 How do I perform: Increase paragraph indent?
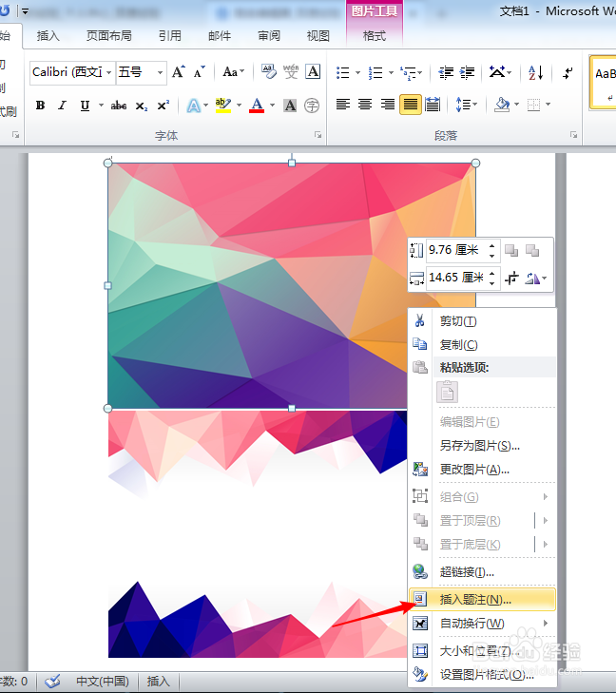pos(467,72)
